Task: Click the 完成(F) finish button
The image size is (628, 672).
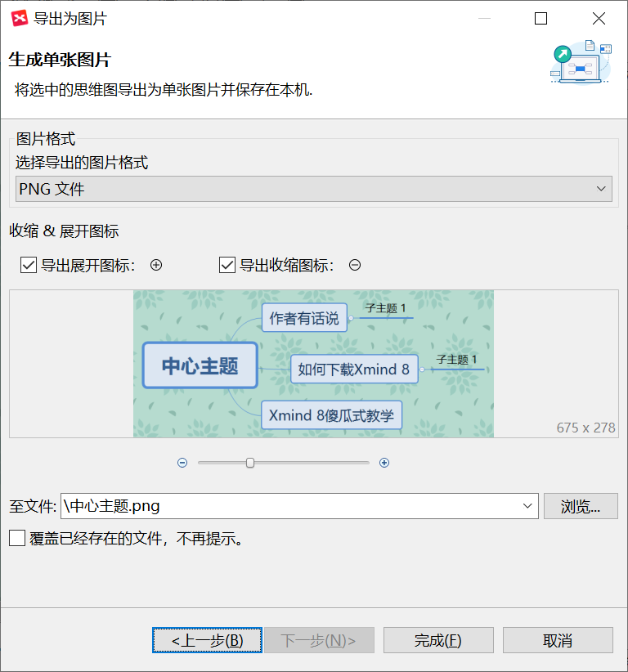Action: [438, 641]
